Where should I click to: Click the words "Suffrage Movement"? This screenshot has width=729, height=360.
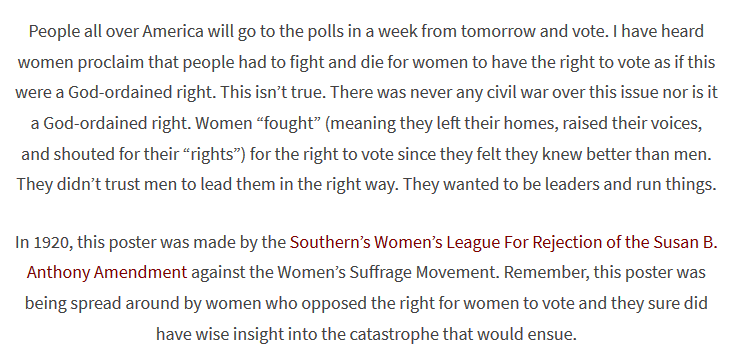[x=423, y=273]
